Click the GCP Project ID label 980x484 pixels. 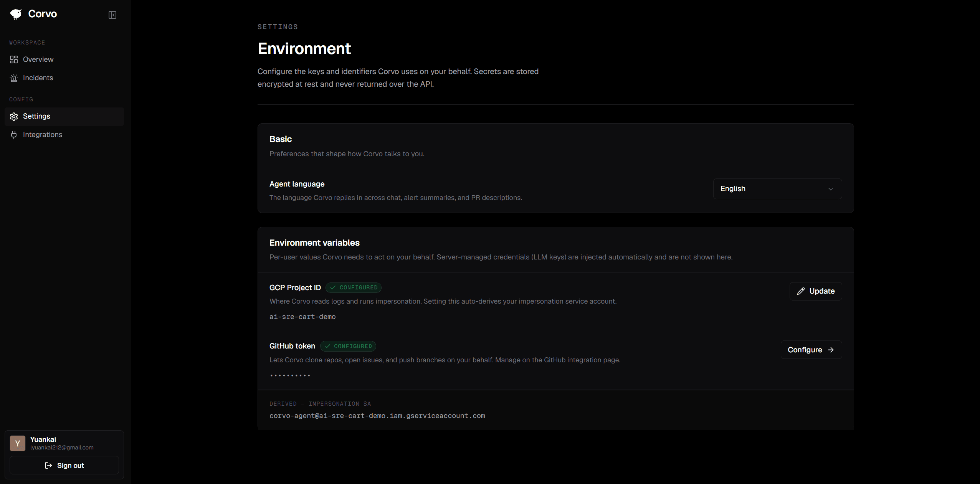point(295,287)
